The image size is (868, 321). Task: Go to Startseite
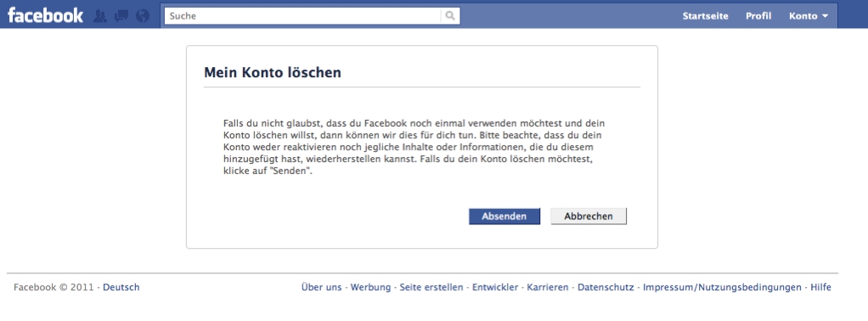tap(705, 16)
